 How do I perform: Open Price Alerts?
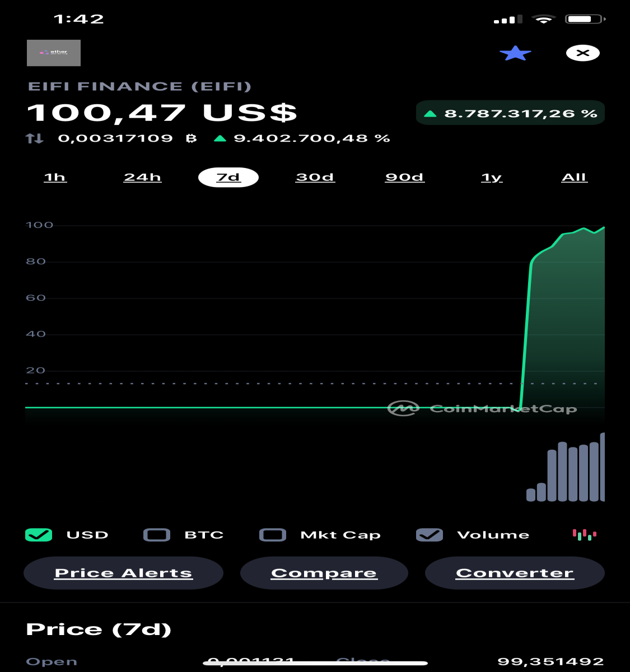click(123, 573)
